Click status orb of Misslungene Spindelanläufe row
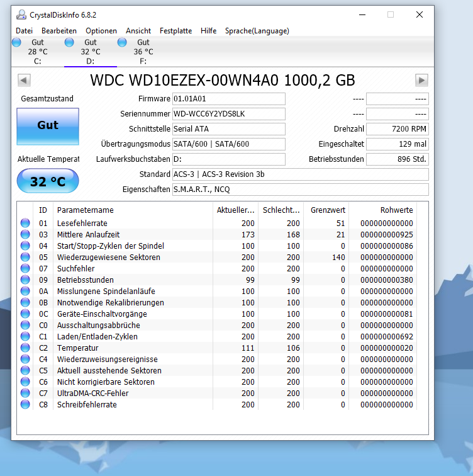Screen dimensions: 473x476 [x=25, y=291]
